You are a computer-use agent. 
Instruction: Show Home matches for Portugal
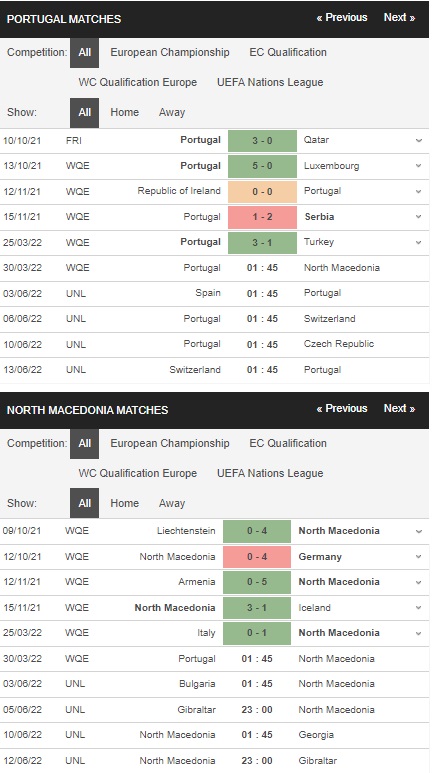point(124,112)
